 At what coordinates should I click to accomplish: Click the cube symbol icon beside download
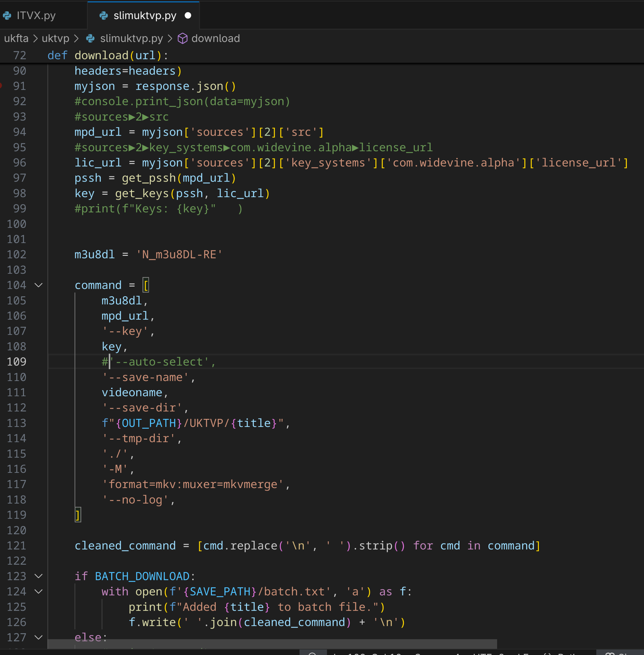(183, 38)
